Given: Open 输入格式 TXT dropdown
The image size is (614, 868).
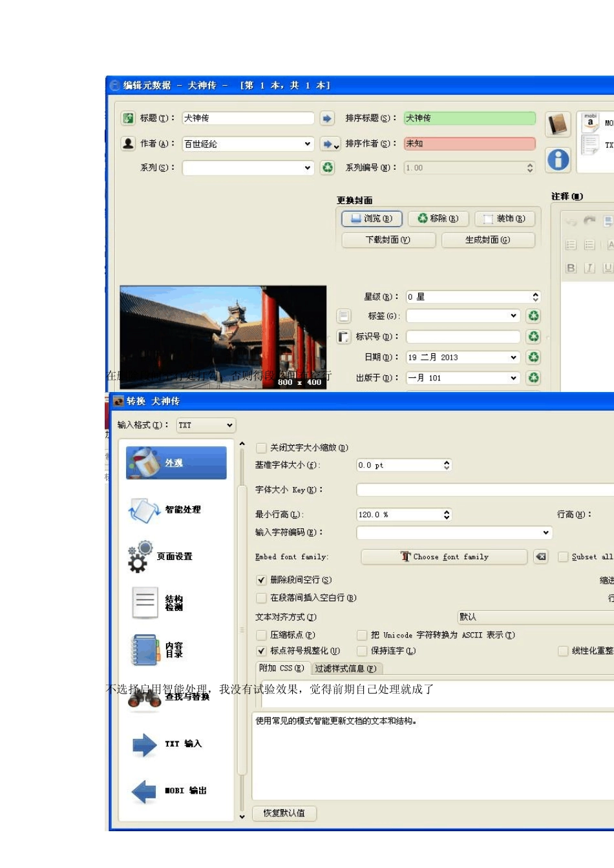Looking at the screenshot, I should [206, 425].
